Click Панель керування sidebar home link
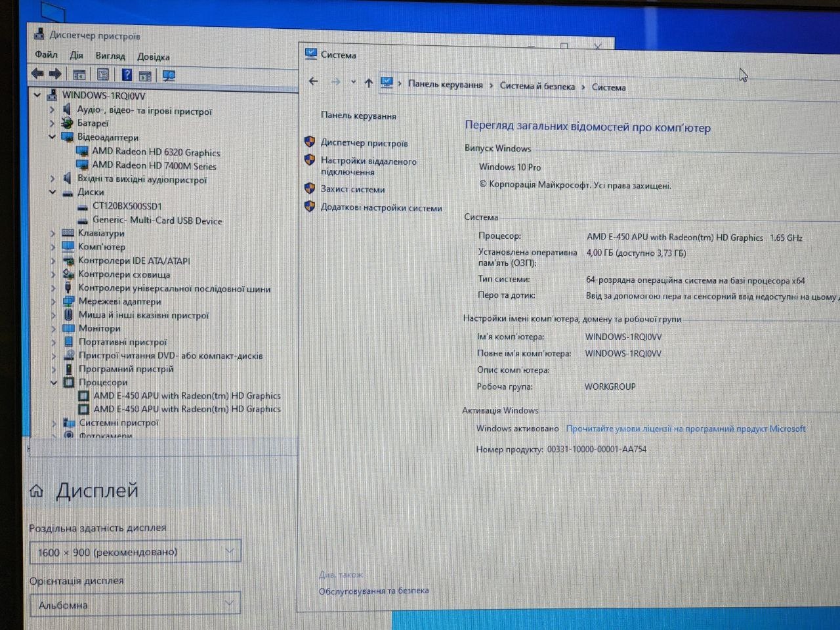Viewport: 840px width, 630px height. click(358, 115)
